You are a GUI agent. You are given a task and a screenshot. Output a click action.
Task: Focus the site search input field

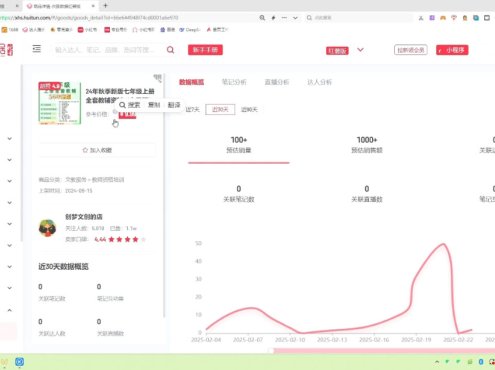(x=107, y=50)
